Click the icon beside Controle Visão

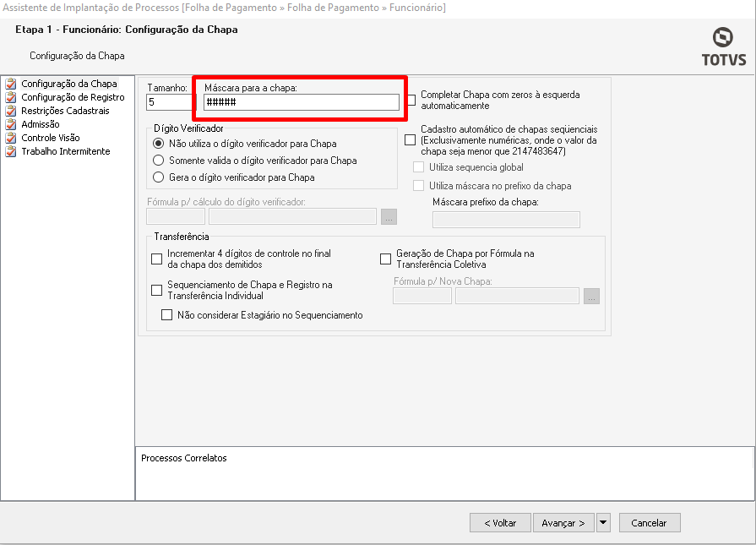11,138
